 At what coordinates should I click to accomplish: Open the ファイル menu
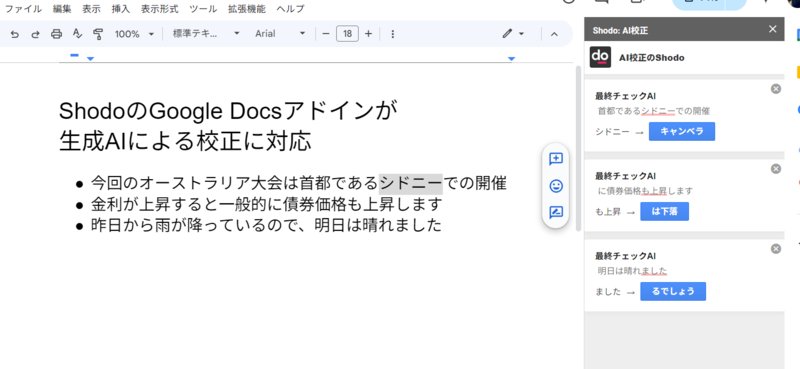coord(23,9)
